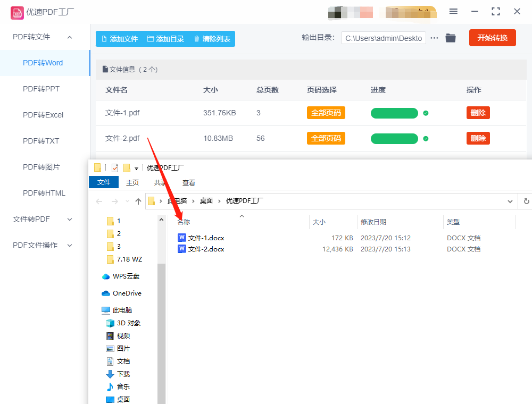Click the Word icon of 文件-2.docx

click(x=182, y=249)
